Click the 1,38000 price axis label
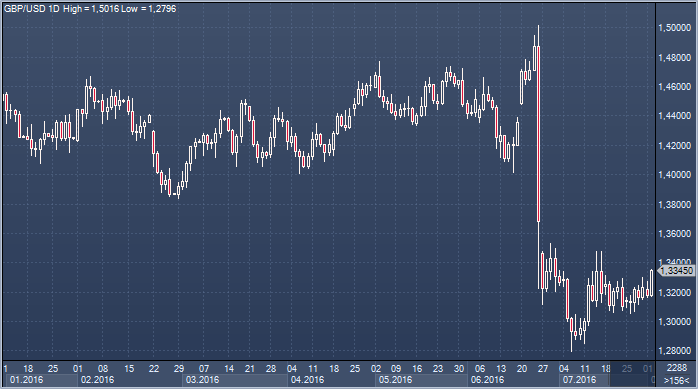 coord(674,204)
